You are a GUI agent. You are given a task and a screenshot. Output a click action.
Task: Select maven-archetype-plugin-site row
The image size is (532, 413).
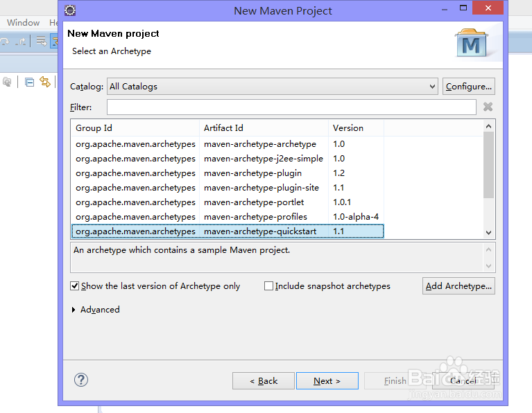pyautogui.click(x=228, y=188)
